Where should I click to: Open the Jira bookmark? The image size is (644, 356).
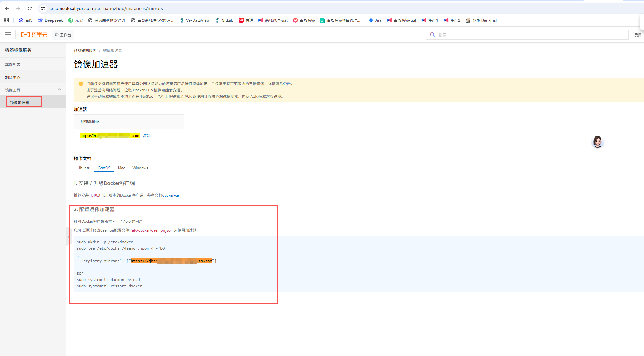375,20
